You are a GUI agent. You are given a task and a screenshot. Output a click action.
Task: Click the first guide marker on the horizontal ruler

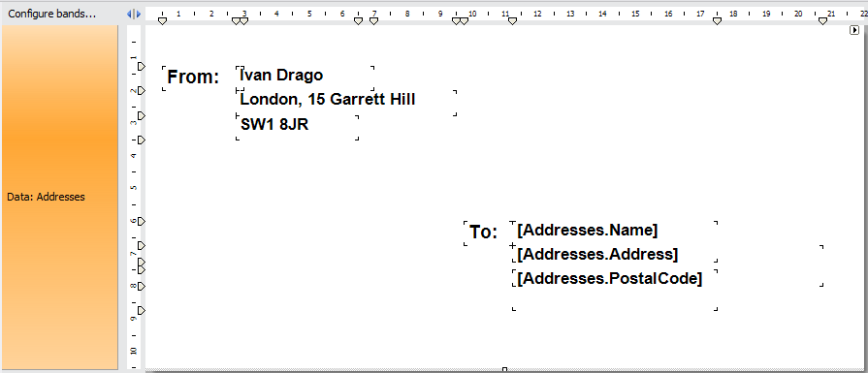[x=162, y=21]
